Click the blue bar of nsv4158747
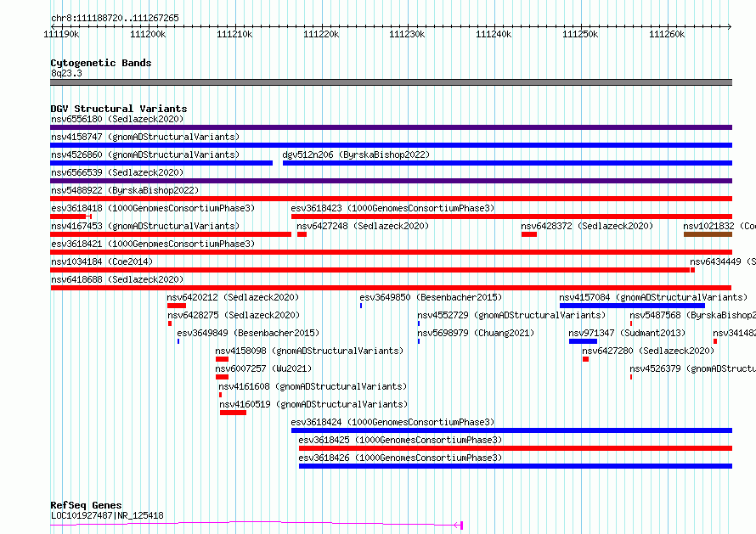The image size is (756, 534). point(391,145)
